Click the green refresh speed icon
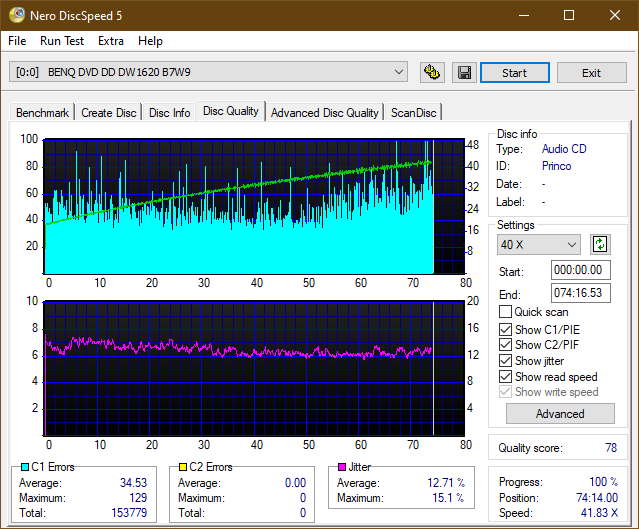 point(600,245)
